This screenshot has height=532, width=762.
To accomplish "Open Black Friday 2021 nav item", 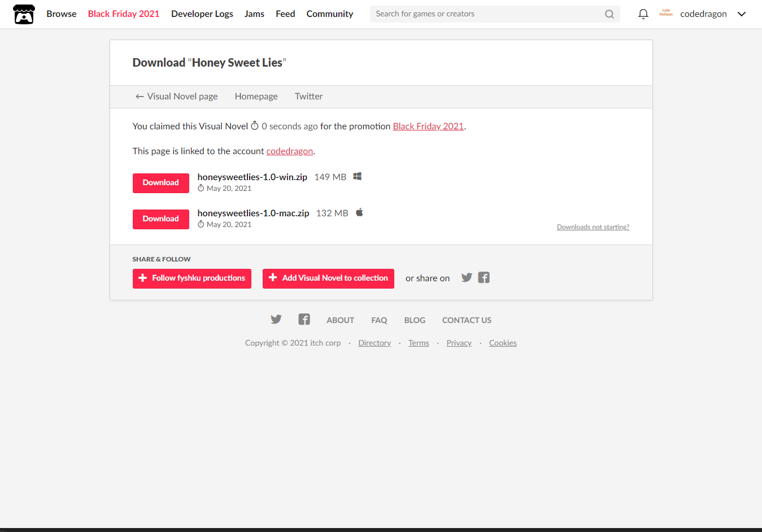I will coord(124,14).
